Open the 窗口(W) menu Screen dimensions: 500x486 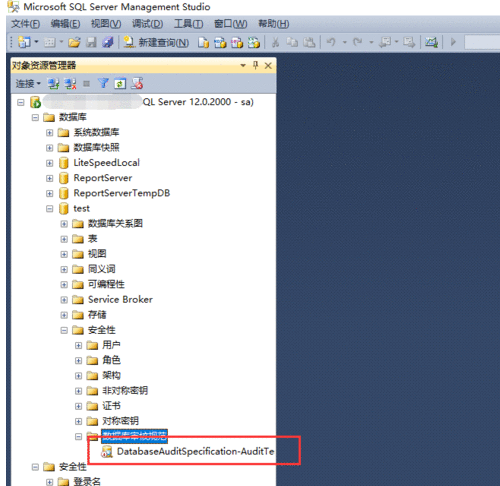point(230,24)
